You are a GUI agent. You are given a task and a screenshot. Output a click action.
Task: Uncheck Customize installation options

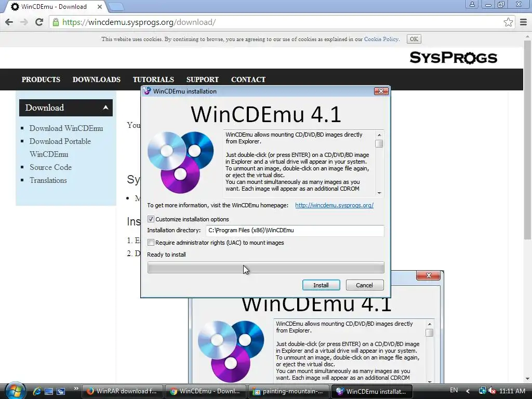[151, 219]
